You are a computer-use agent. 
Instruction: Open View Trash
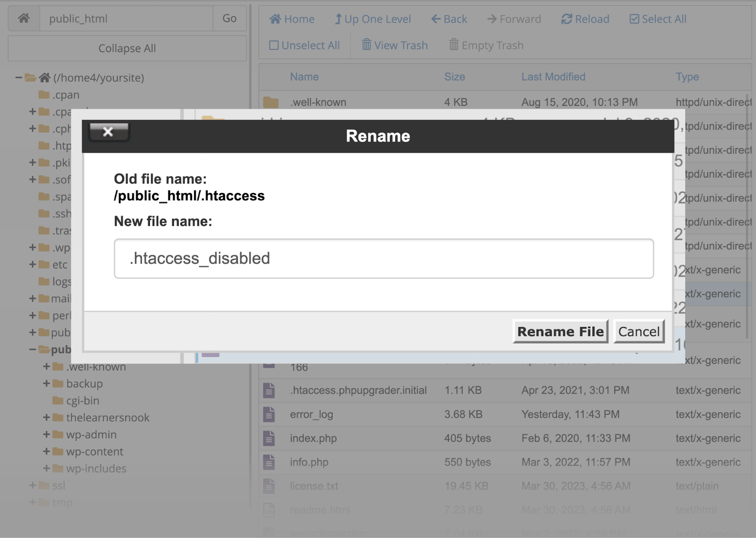367,45
